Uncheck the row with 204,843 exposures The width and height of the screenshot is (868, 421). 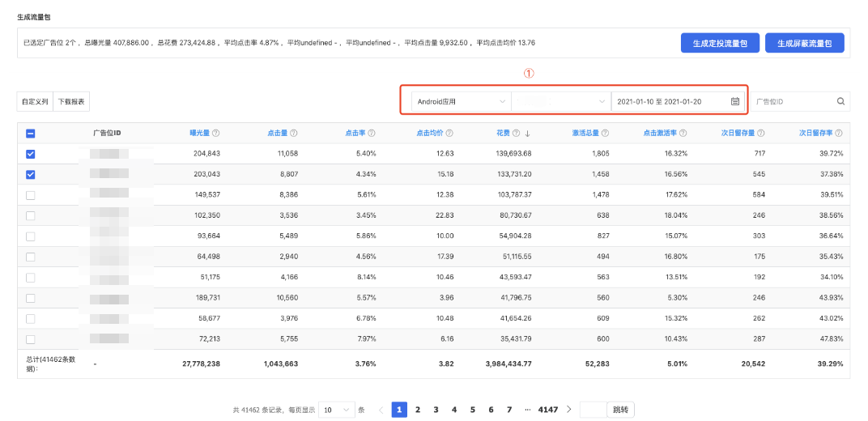pos(31,154)
